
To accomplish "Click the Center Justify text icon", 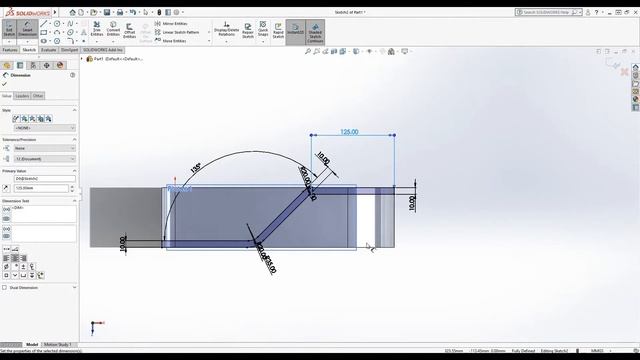I will [x=15, y=258].
